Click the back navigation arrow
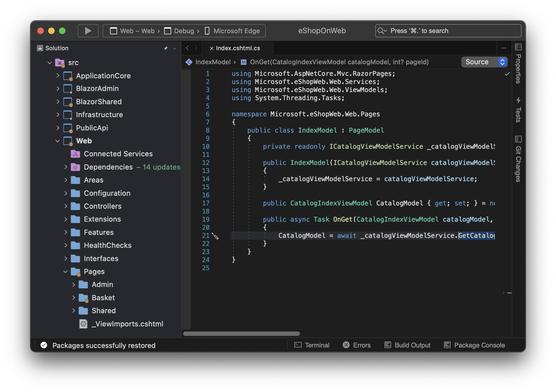The width and height of the screenshot is (556, 392). (x=188, y=48)
